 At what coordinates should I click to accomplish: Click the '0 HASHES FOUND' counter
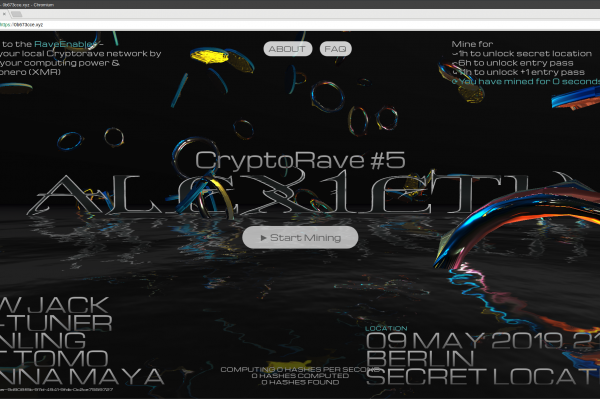click(300, 382)
